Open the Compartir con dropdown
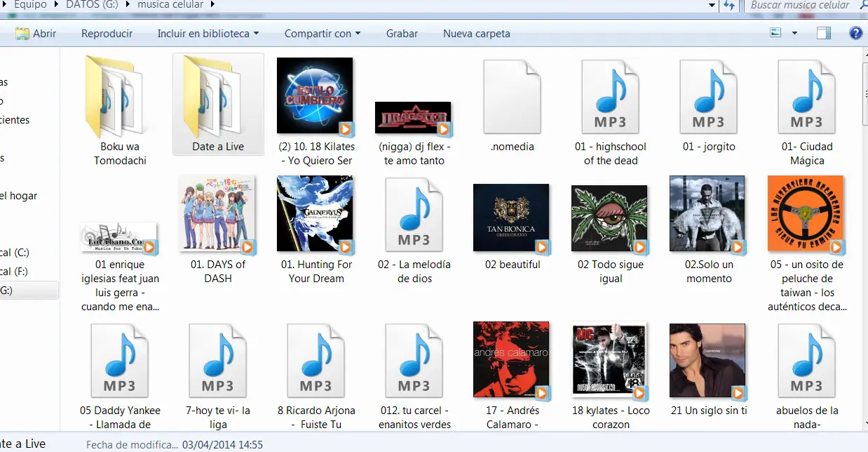This screenshot has width=868, height=452. tap(323, 33)
